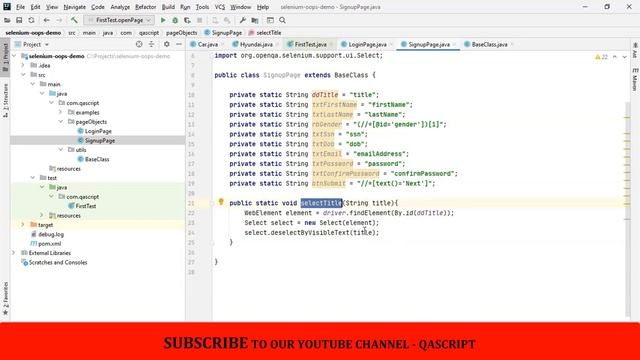
Task: Click the Synchronize refresh icon
Action: pos(31,20)
